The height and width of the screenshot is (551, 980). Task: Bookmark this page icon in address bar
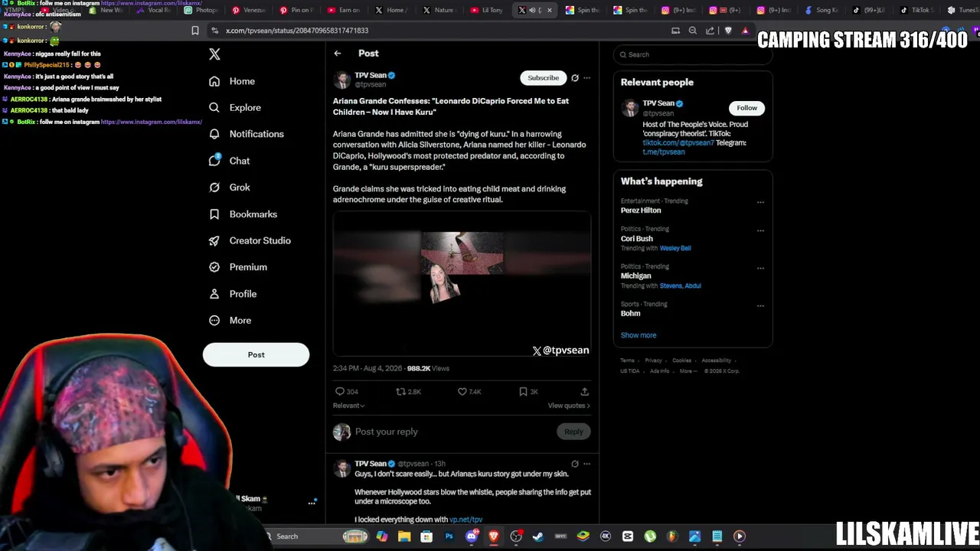(x=195, y=31)
